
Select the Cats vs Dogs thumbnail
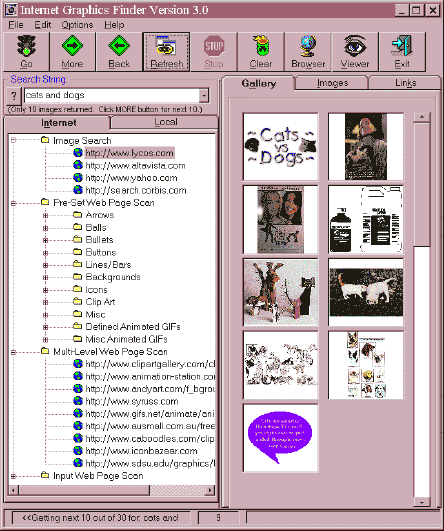280,147
